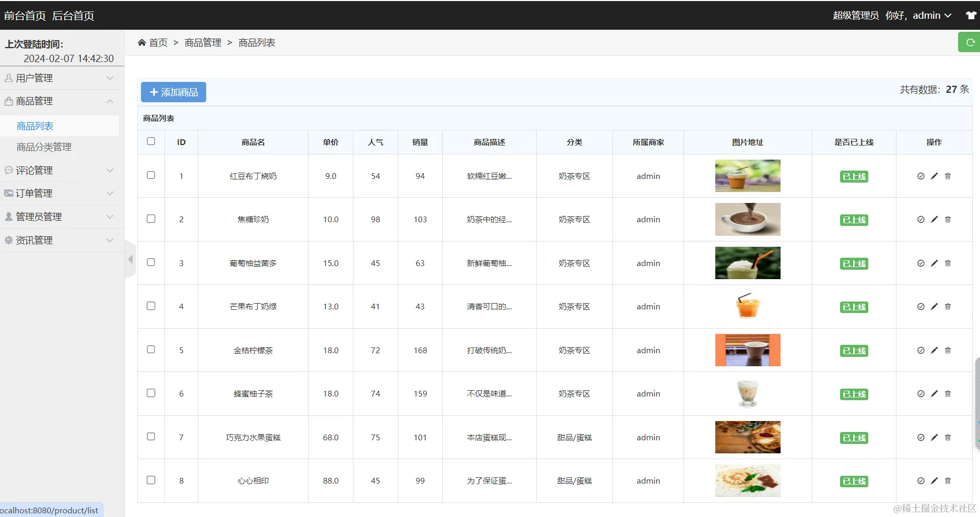Check the box for product ID 1
Screen dimensions: 980x517
(x=151, y=175)
